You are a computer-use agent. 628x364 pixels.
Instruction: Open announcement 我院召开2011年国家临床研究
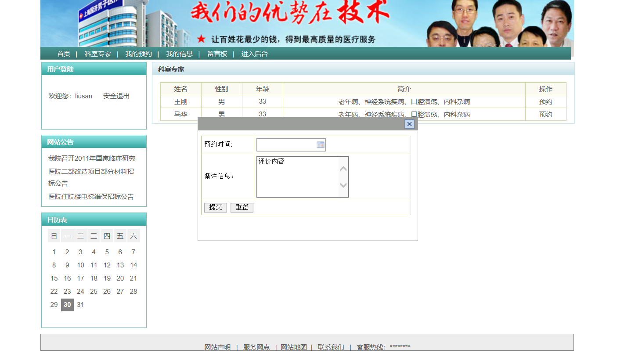coord(92,159)
